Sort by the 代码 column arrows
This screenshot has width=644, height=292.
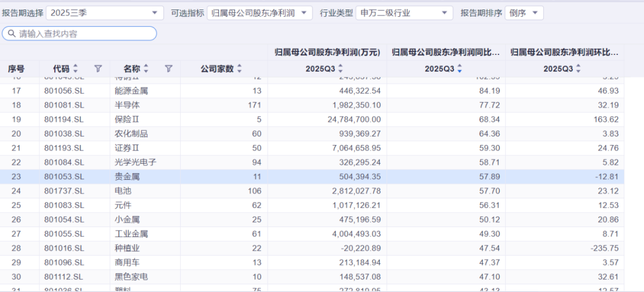tap(75, 69)
